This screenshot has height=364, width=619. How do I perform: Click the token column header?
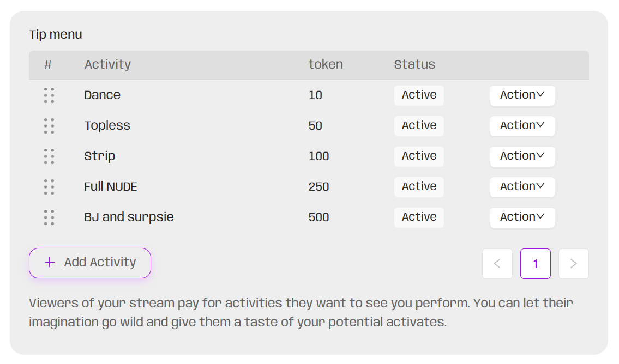click(x=326, y=65)
